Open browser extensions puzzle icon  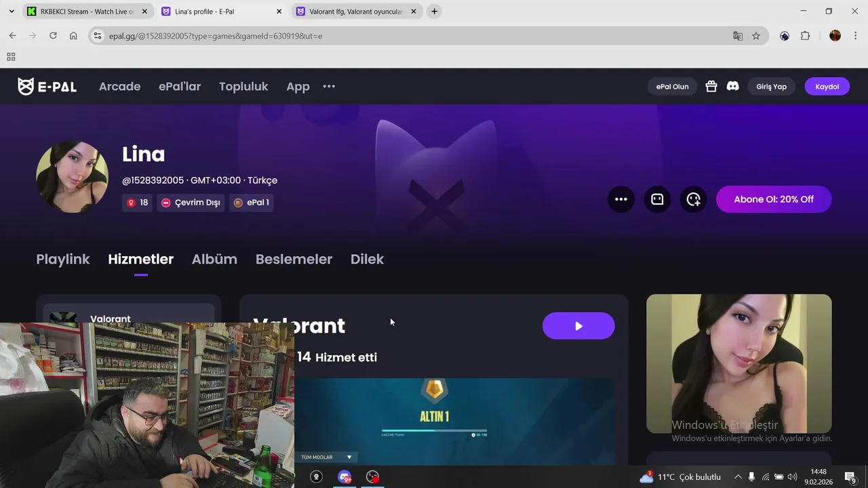click(805, 36)
